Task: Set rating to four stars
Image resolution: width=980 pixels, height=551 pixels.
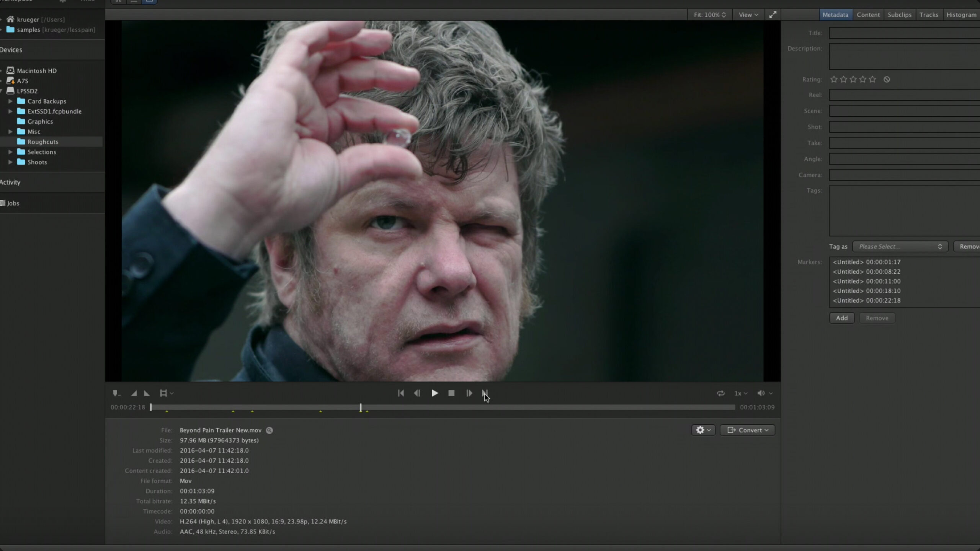Action: 862,79
